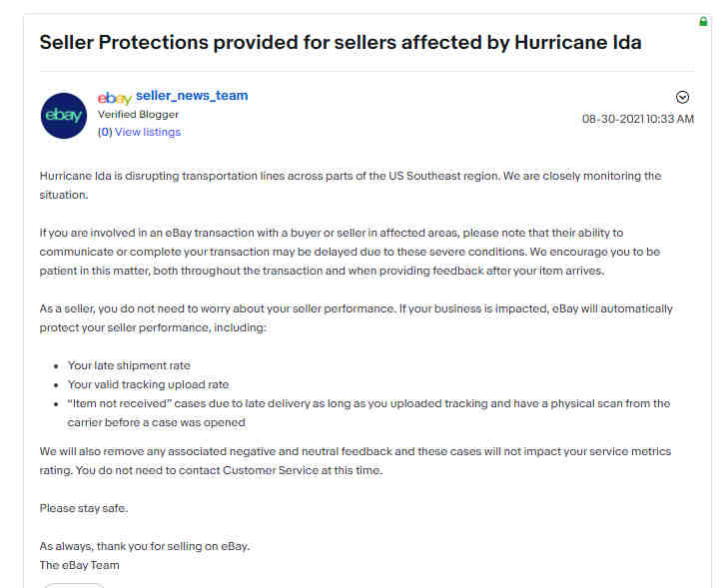Click the 'Your valid tracking upload rate' bullet
Screen dimensions: 723x588
pyautogui.click(x=148, y=384)
